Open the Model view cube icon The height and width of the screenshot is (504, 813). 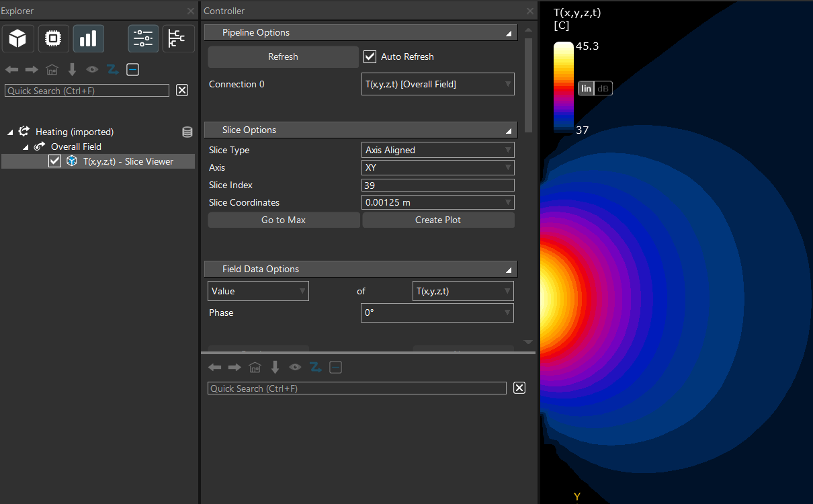tap(17, 39)
